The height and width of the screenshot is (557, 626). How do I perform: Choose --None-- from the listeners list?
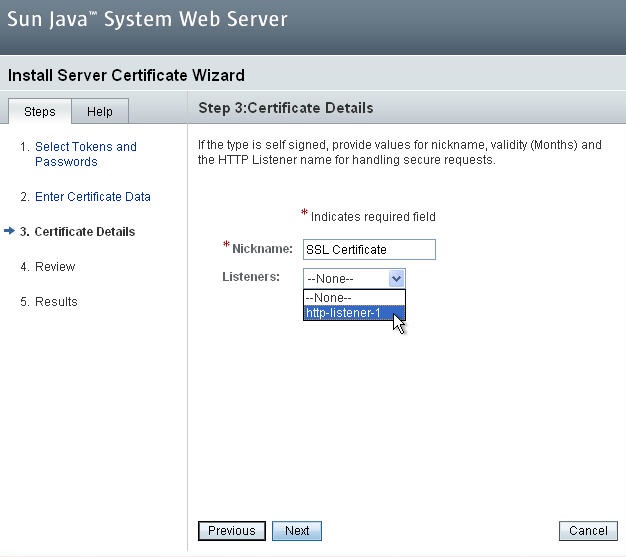354,297
